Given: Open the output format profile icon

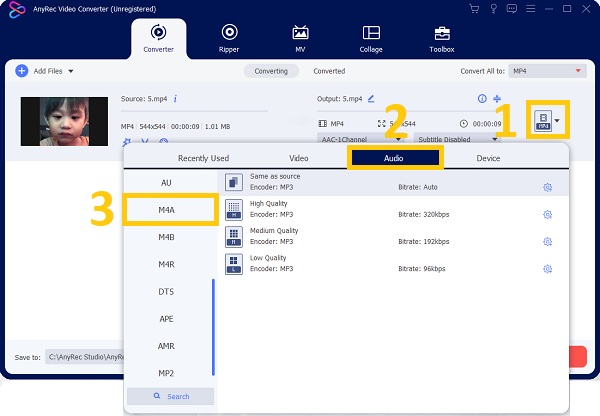Looking at the screenshot, I should [543, 121].
